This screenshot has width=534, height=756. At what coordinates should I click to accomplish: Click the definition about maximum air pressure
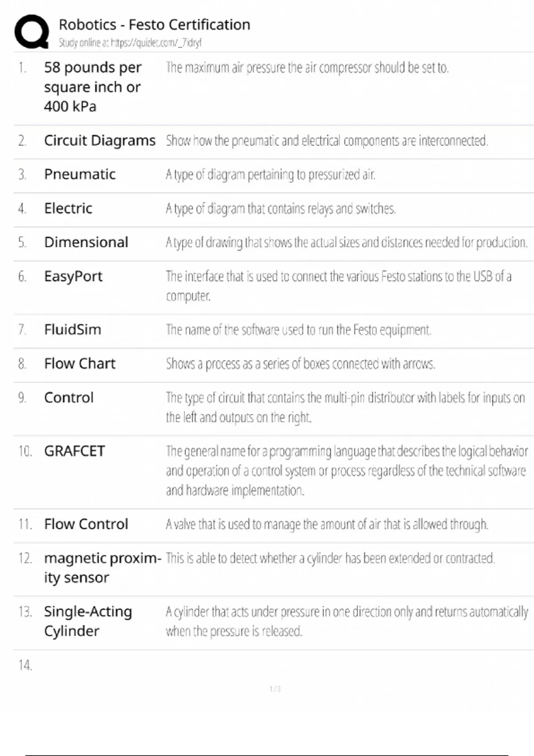coord(307,68)
